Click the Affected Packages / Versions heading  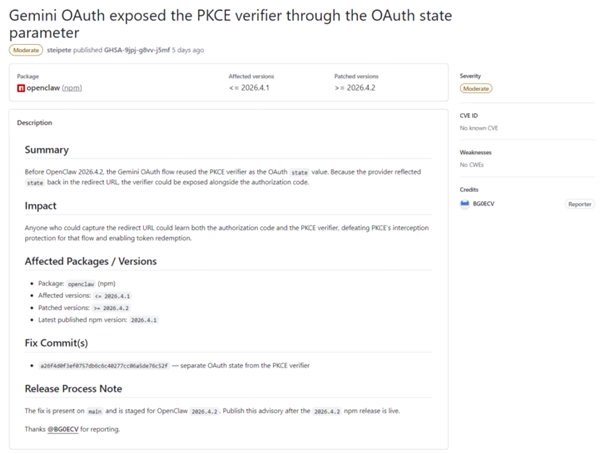(x=90, y=261)
